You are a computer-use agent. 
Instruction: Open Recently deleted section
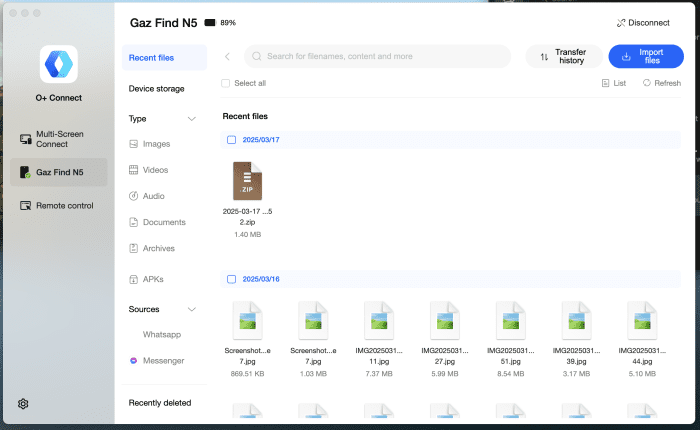click(160, 403)
